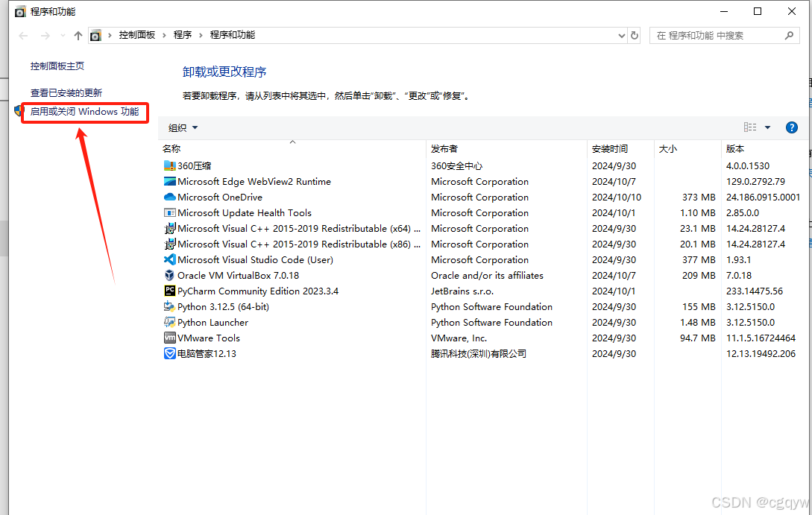Click the change view layout icon
Viewport: 812px width, 515px height.
750,127
